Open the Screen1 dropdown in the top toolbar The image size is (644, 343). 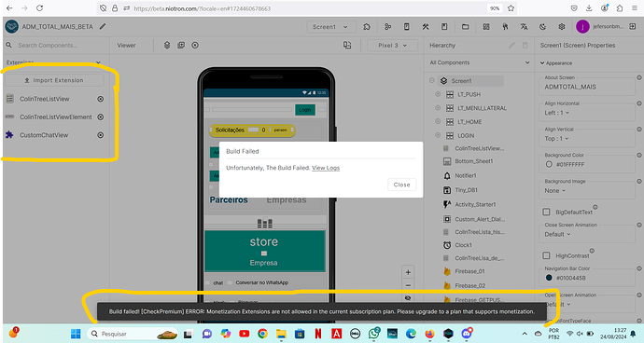[x=330, y=27]
